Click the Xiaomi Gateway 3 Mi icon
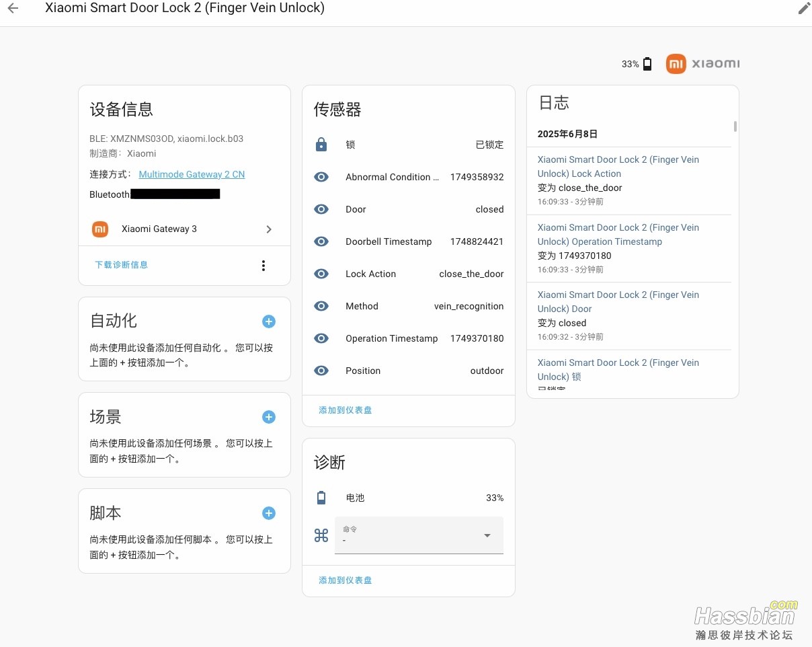812x647 pixels. point(100,229)
